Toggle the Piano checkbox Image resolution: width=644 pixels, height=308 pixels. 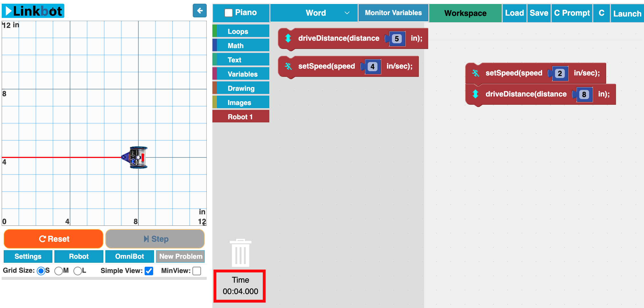pos(228,13)
